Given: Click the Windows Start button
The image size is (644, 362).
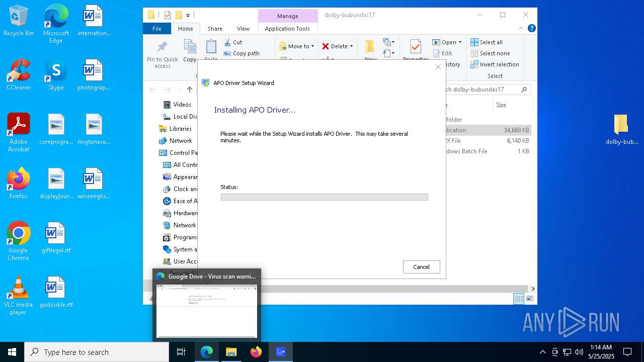Looking at the screenshot, I should [x=12, y=352].
